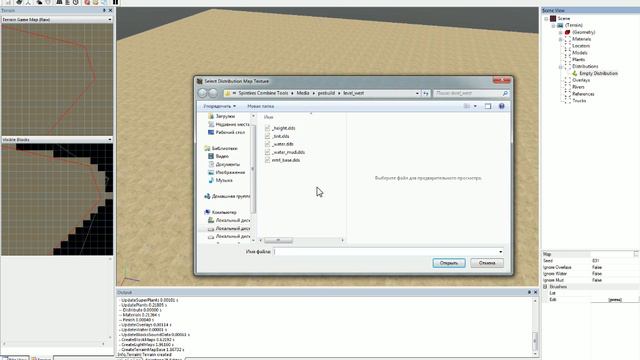Select the _water_mud.dds file
Screen dimensions: 640x360
coord(288,152)
